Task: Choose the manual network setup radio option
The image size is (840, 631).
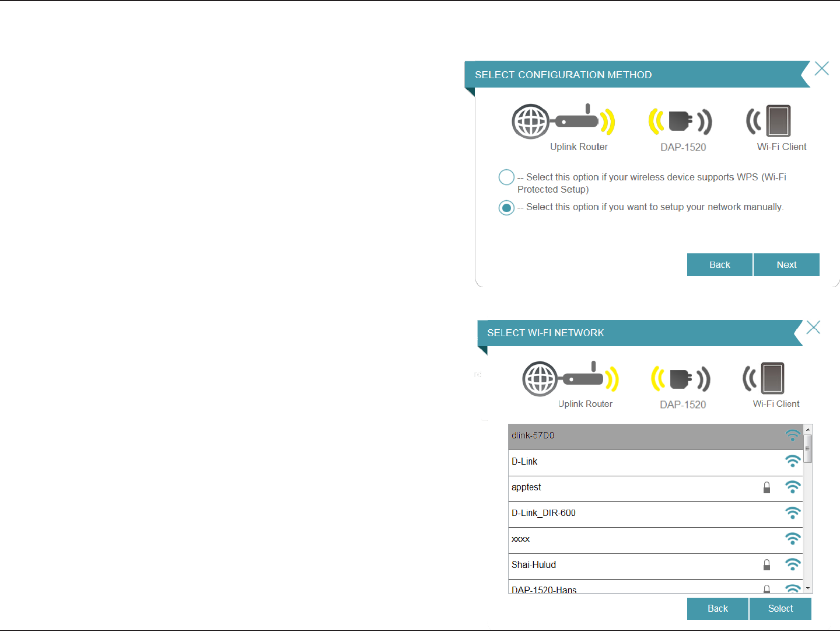Action: (506, 207)
